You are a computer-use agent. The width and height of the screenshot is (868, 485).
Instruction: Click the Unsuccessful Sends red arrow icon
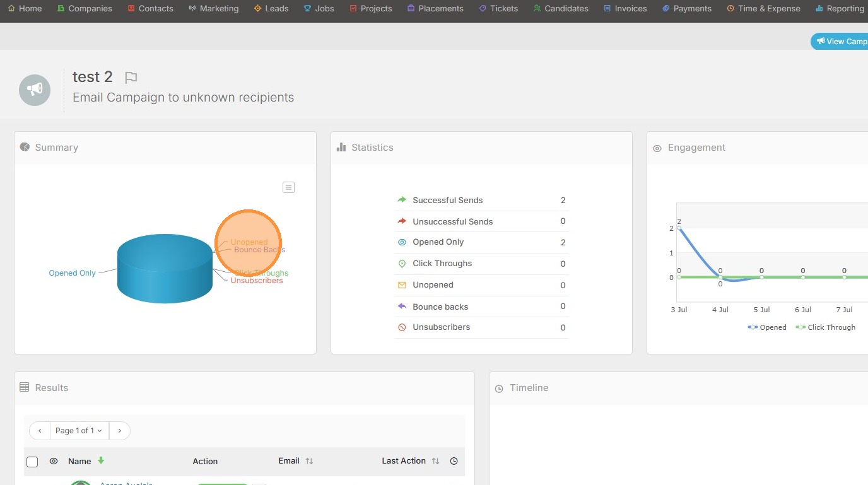pos(402,221)
